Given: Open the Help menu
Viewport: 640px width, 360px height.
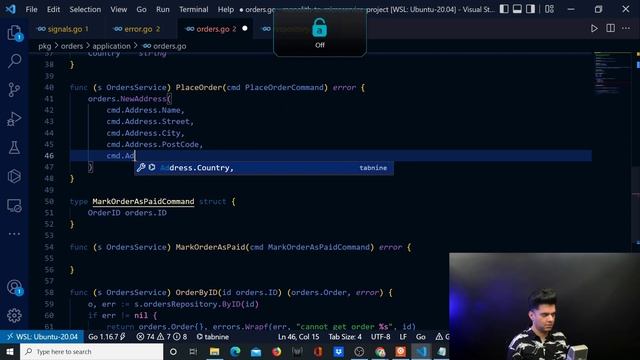Looking at the screenshot, I should (x=225, y=9).
